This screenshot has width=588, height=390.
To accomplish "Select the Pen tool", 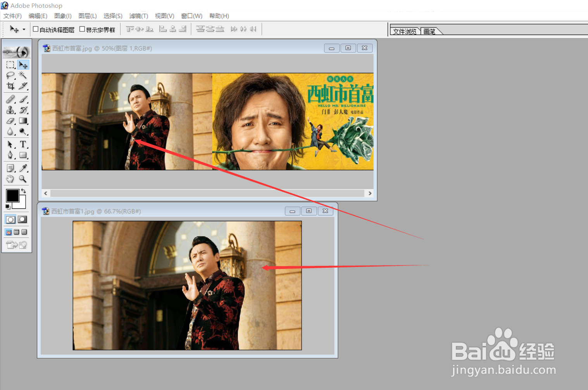I will coord(10,155).
